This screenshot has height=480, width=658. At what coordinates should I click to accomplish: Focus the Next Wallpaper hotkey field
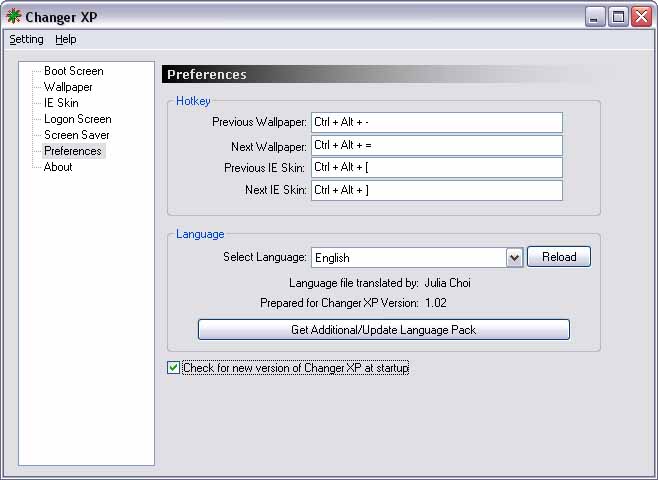[x=436, y=145]
